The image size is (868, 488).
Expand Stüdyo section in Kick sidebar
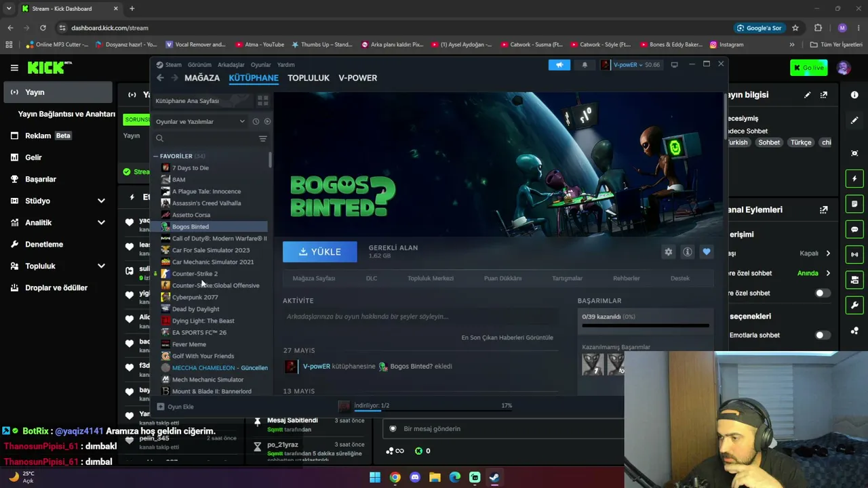click(101, 201)
